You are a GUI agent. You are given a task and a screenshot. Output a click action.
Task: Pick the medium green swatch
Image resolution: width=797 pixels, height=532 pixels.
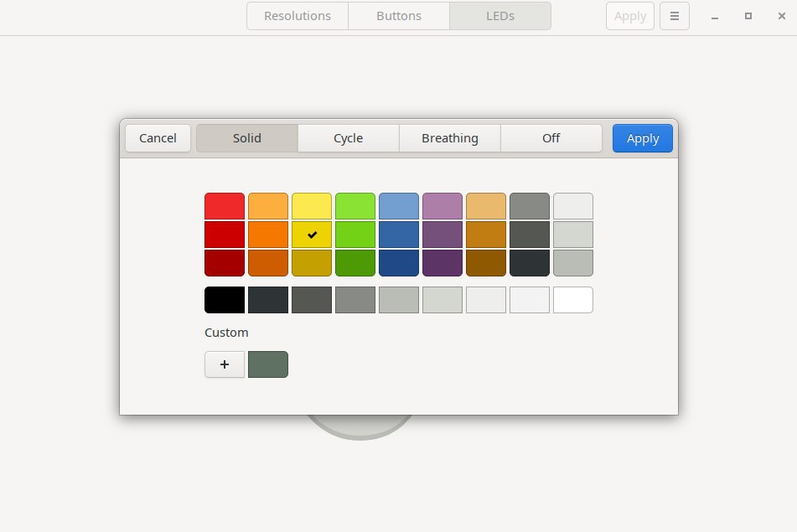pyautogui.click(x=355, y=235)
